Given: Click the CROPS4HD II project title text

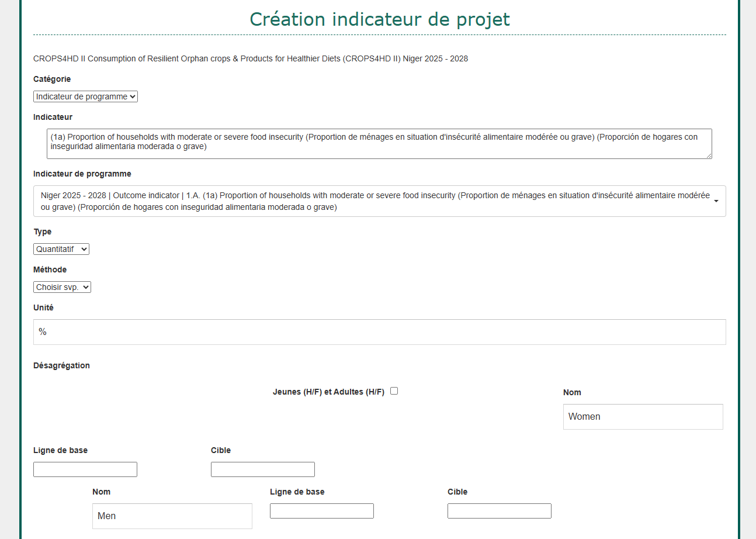Looking at the screenshot, I should coord(250,58).
